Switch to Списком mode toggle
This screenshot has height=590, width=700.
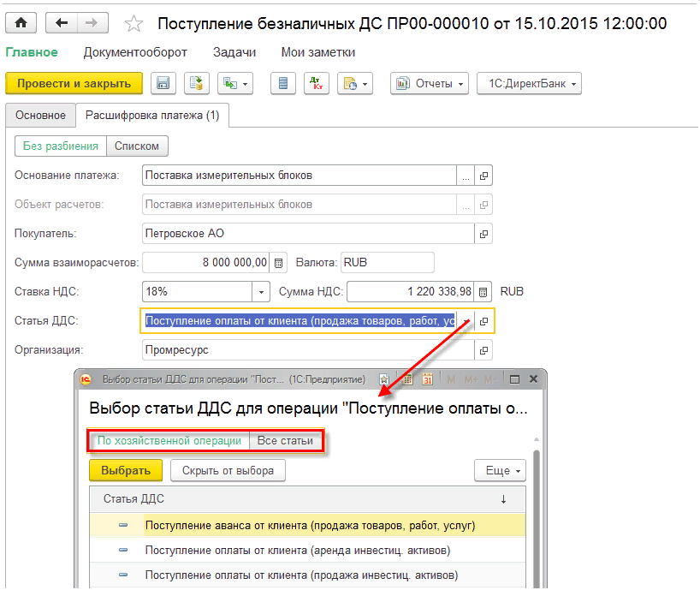[x=137, y=146]
